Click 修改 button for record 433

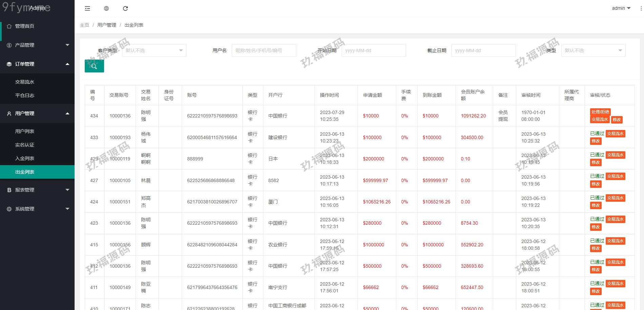(x=596, y=141)
